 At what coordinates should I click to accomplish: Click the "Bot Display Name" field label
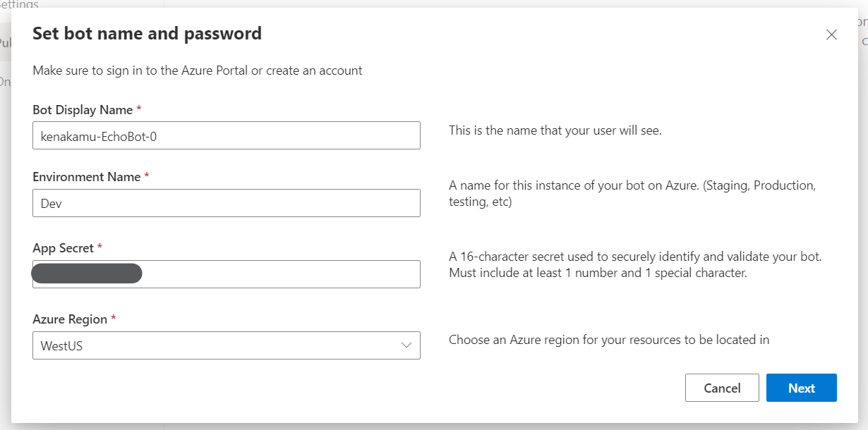tap(83, 110)
